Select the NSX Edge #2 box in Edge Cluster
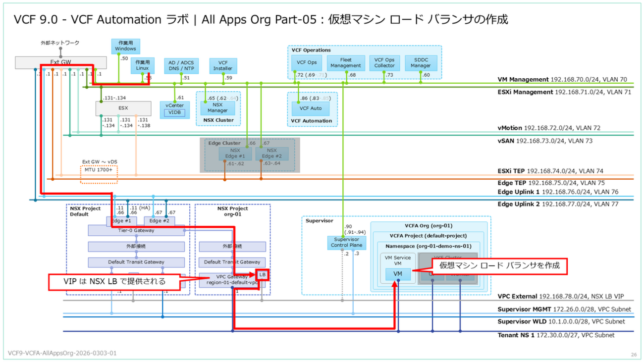 (271, 154)
